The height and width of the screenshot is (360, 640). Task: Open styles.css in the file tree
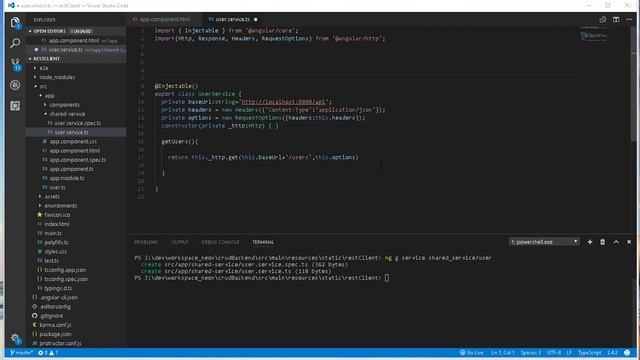pyautogui.click(x=55, y=252)
